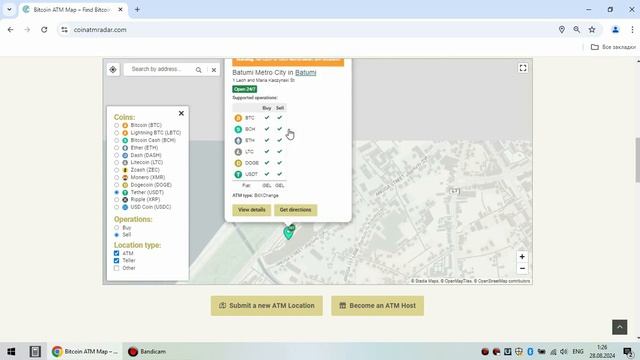The width and height of the screenshot is (640, 360).
Task: Open a new browser tab
Action: point(137,9)
